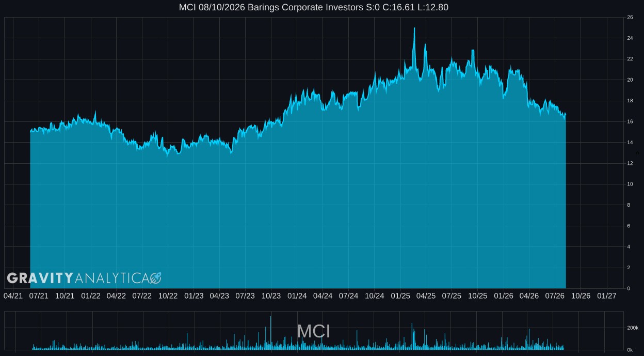Click the tallest volume bar in late 2023
The height and width of the screenshot is (356, 644).
tap(271, 333)
